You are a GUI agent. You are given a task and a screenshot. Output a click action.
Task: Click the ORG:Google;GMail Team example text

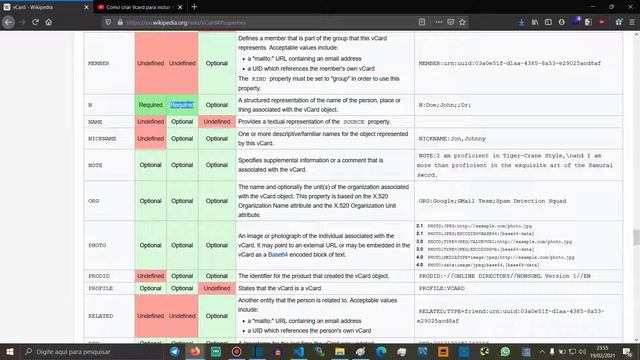492,201
